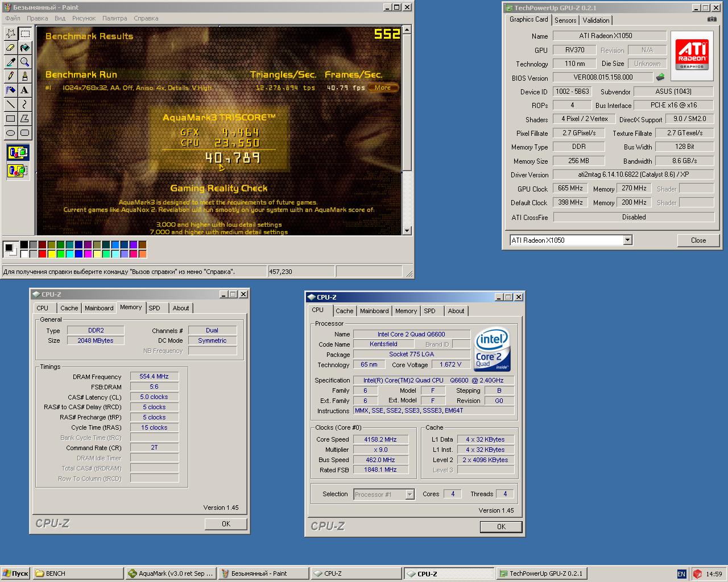Click OK in the CPU-Z processor window

(501, 527)
